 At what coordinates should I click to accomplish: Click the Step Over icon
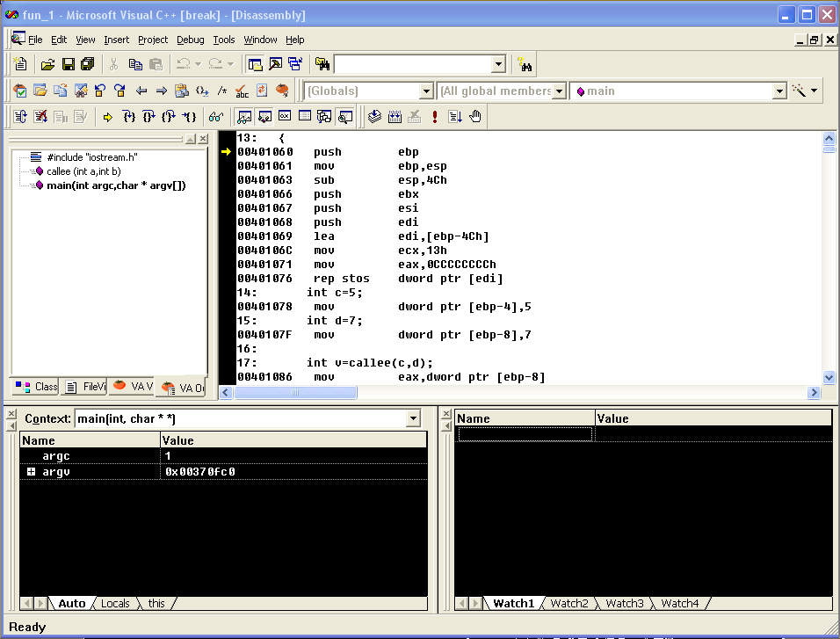[148, 117]
